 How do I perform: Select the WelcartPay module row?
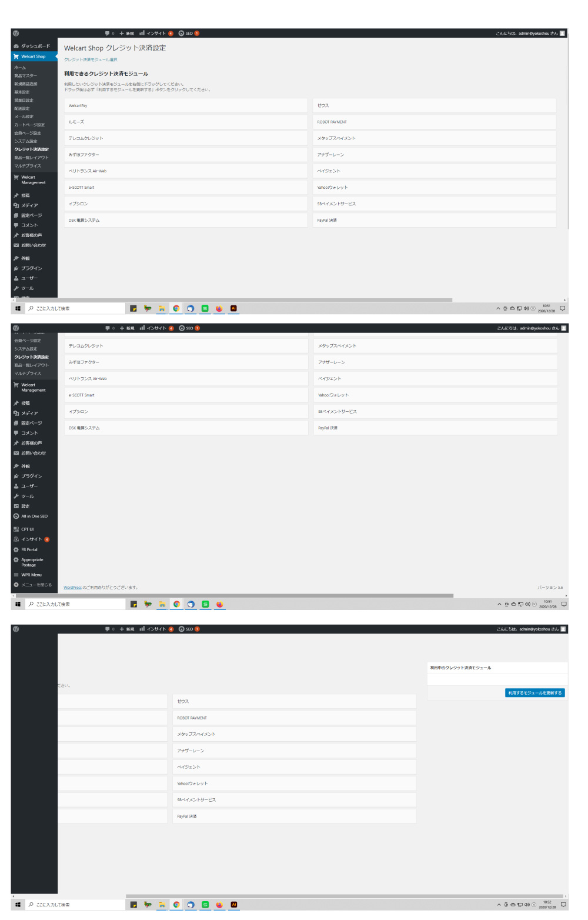coord(186,106)
